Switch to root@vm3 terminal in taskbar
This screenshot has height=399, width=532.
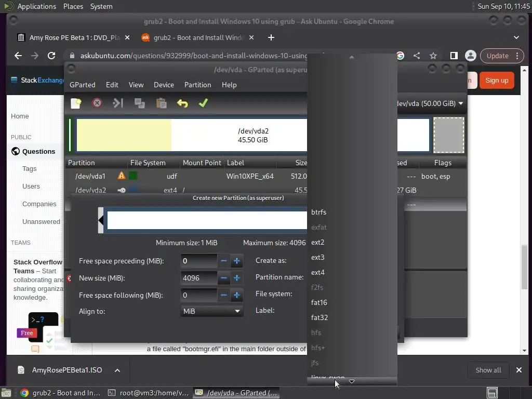coord(148,393)
